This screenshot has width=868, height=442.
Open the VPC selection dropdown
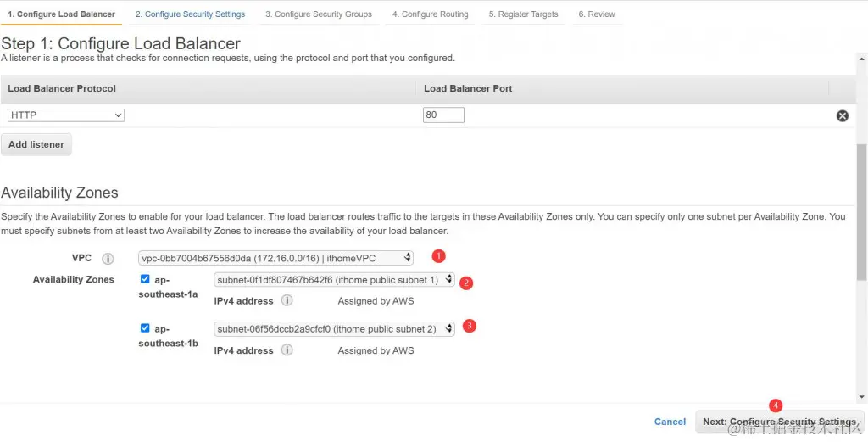click(x=275, y=258)
